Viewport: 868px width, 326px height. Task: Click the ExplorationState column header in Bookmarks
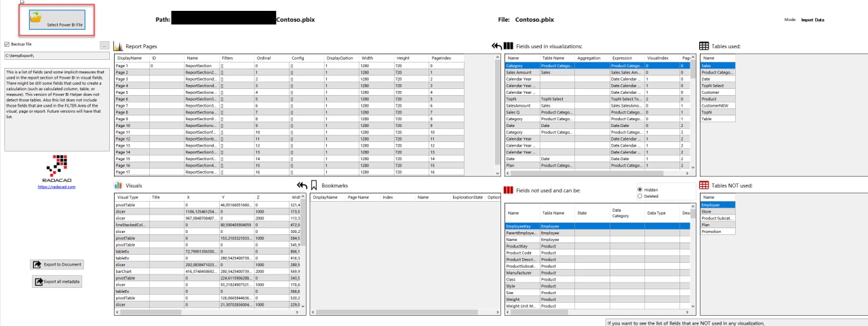click(x=468, y=197)
